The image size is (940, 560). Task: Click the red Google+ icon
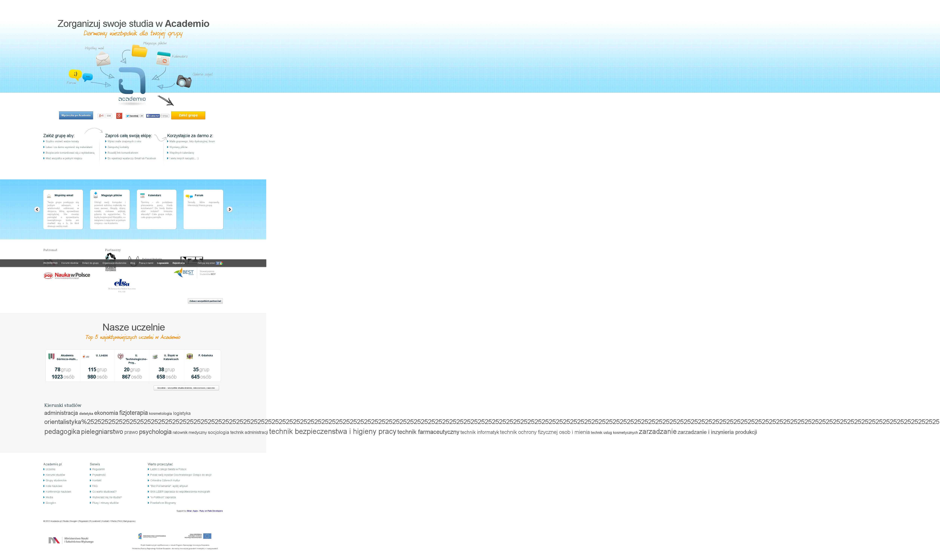point(119,116)
